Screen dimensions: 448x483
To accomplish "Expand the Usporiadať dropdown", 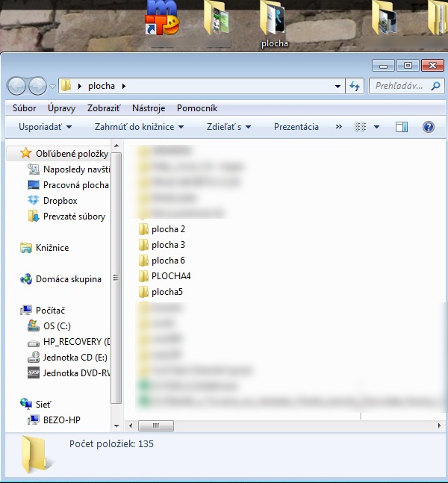I will pos(46,127).
